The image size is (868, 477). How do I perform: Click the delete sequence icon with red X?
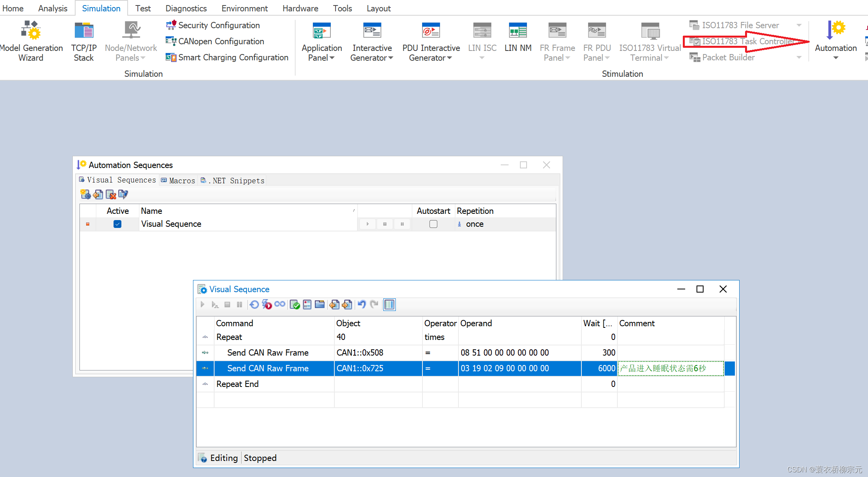click(111, 194)
